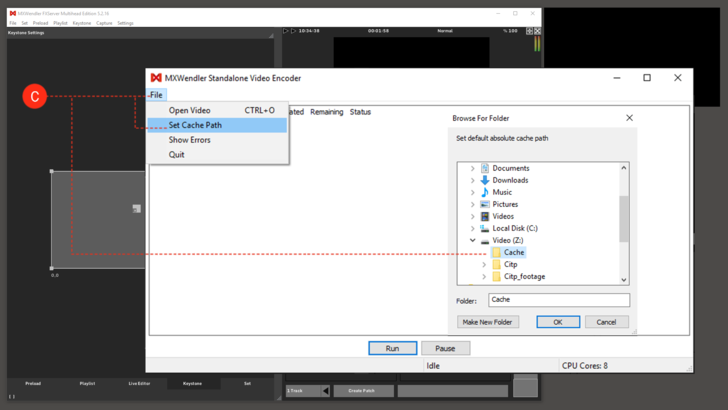
Task: Switch to Playlist tab in FXServer
Action: point(87,384)
